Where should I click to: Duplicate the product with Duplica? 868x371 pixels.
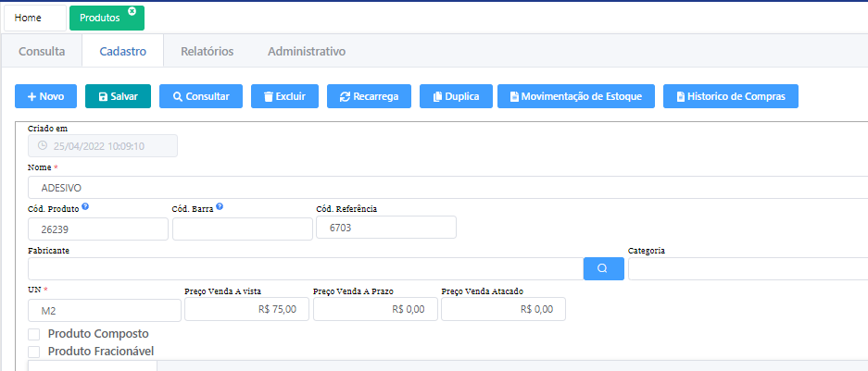point(455,96)
